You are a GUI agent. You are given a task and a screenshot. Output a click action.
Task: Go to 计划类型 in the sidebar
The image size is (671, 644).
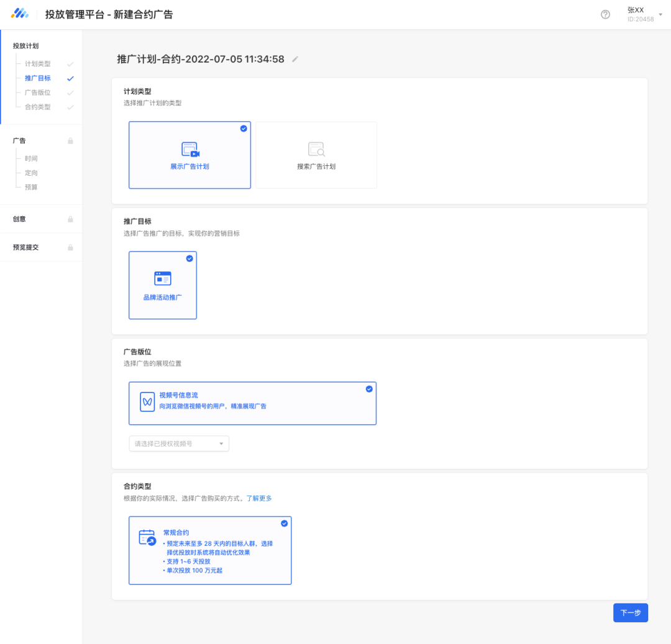coord(37,64)
